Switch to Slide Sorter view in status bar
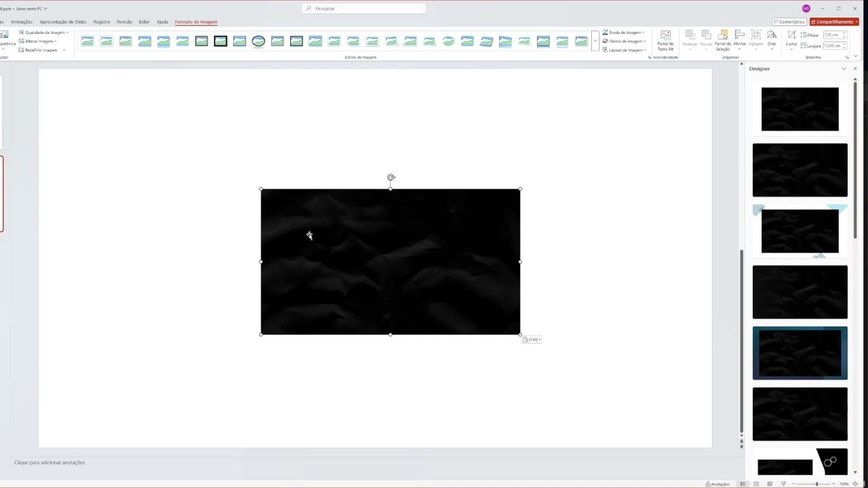Viewport: 868px width, 488px height. 757,484
